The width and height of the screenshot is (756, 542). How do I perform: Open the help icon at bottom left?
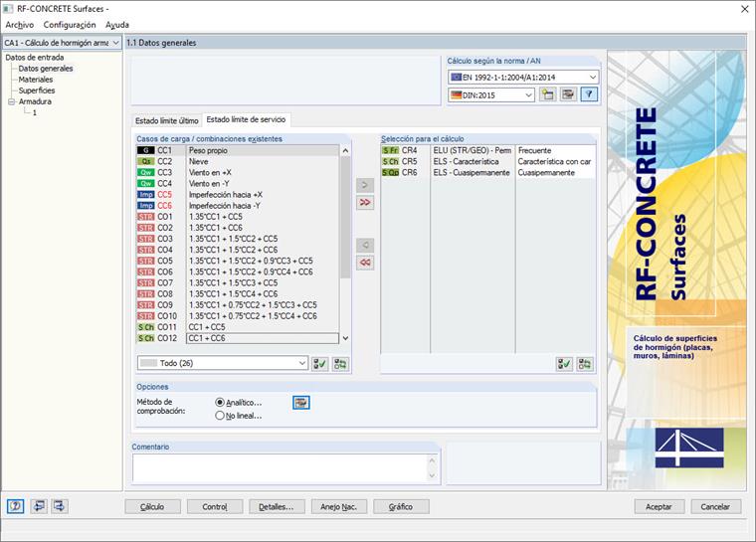pos(16,506)
